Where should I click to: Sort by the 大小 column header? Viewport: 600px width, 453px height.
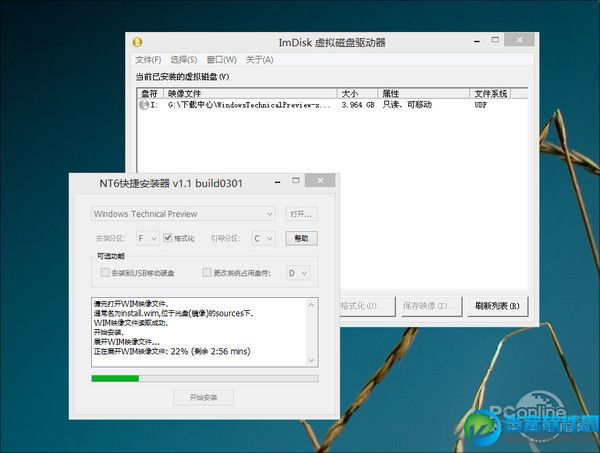[x=357, y=93]
